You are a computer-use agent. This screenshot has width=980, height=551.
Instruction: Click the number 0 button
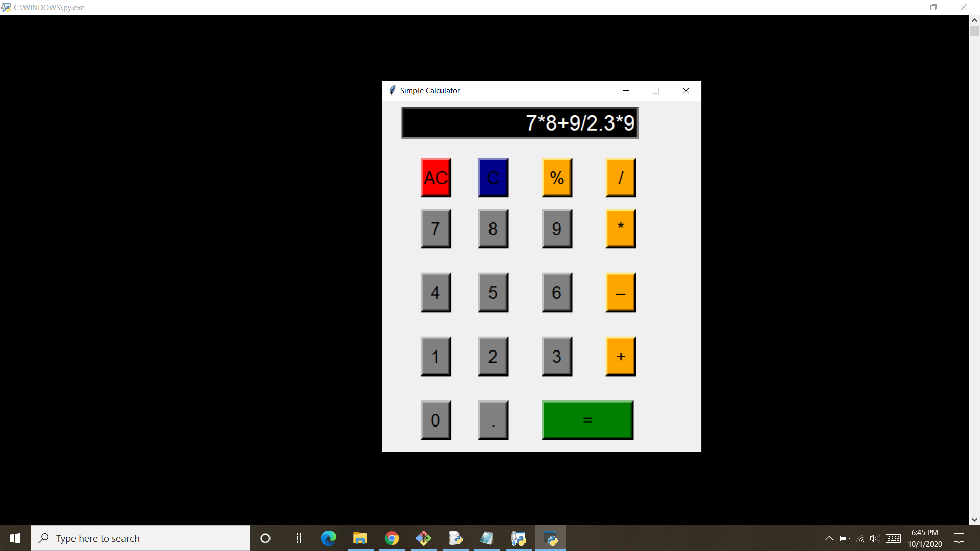436,420
